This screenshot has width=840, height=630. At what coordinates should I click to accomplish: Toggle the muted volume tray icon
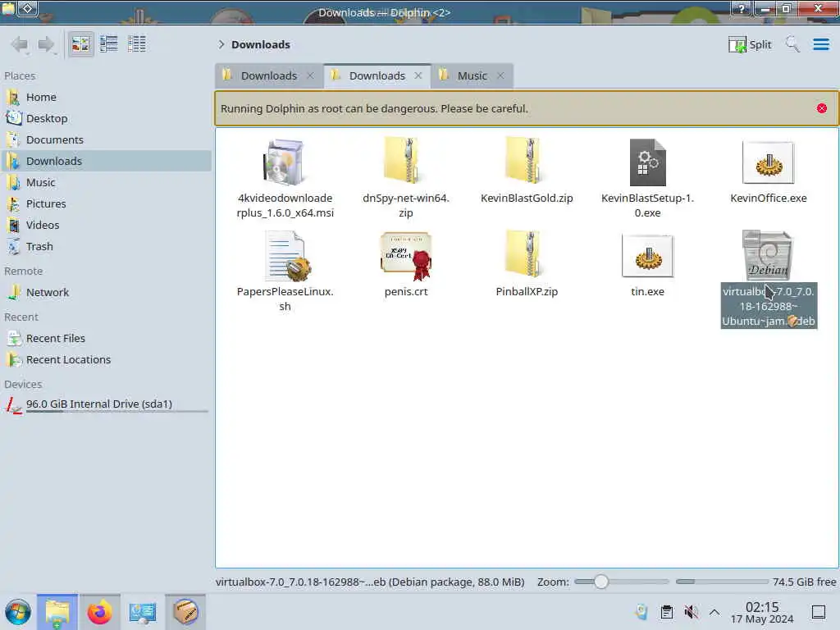[x=691, y=612]
